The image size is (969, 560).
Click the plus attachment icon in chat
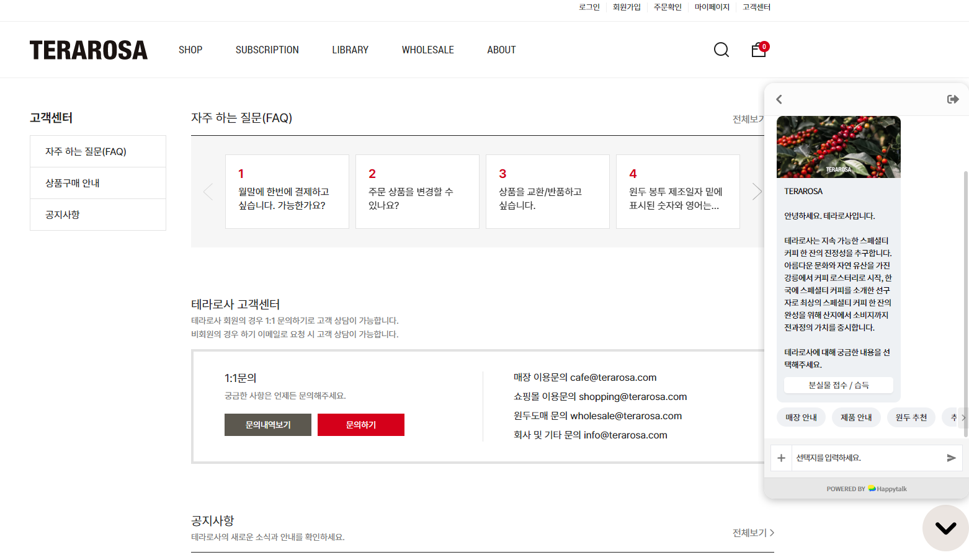[x=781, y=458]
